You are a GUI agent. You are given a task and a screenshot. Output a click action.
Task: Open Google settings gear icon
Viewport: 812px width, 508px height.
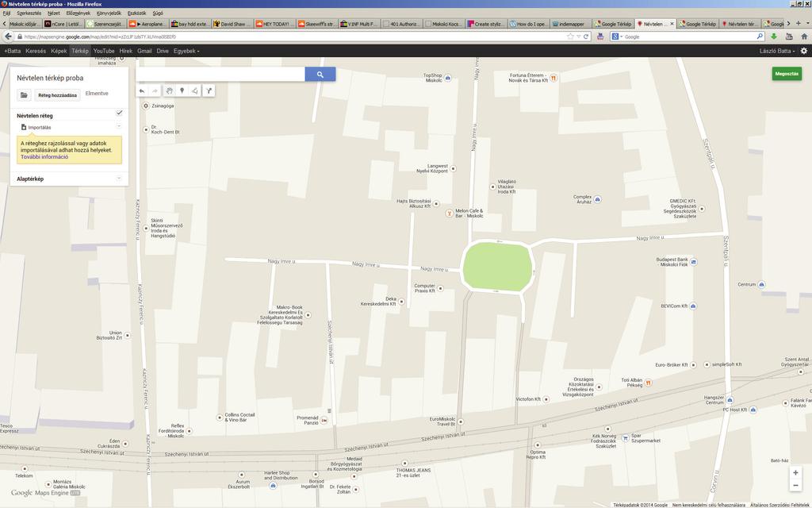click(804, 51)
